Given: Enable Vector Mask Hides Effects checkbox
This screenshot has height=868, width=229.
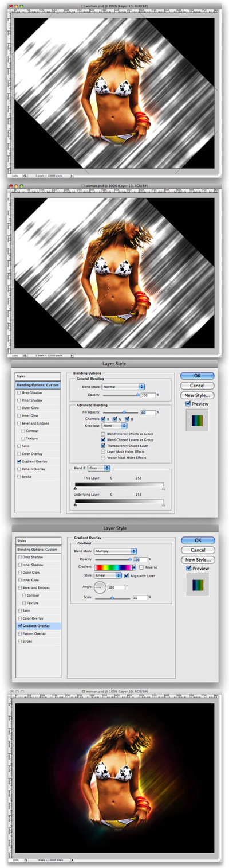Looking at the screenshot, I should (x=102, y=458).
